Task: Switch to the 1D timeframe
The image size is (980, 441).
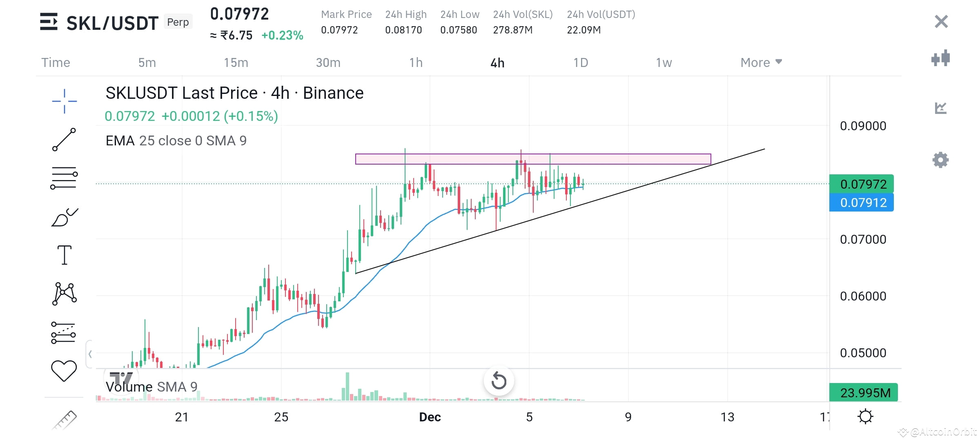Action: pyautogui.click(x=580, y=62)
